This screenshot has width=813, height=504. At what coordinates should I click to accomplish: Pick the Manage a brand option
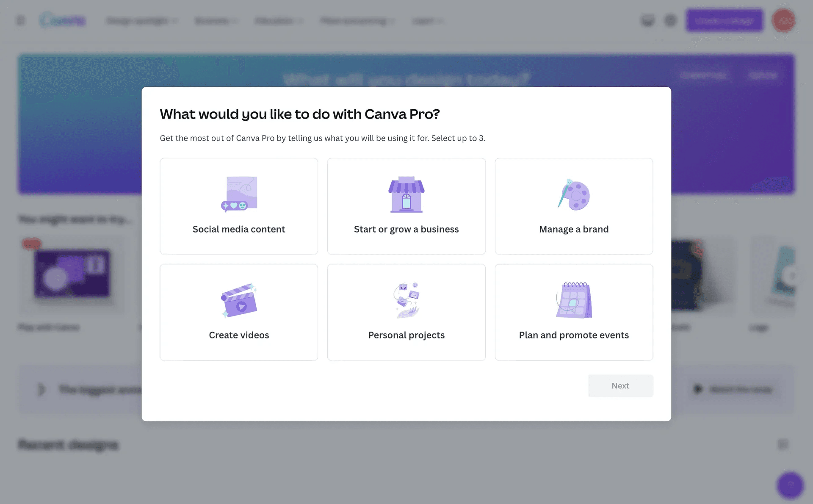tap(574, 206)
